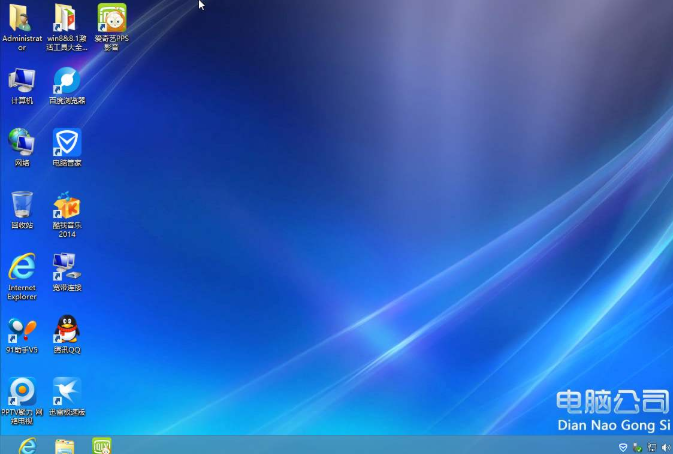Open File Explorer from the taskbar
673x454 pixels.
pyautogui.click(x=64, y=446)
